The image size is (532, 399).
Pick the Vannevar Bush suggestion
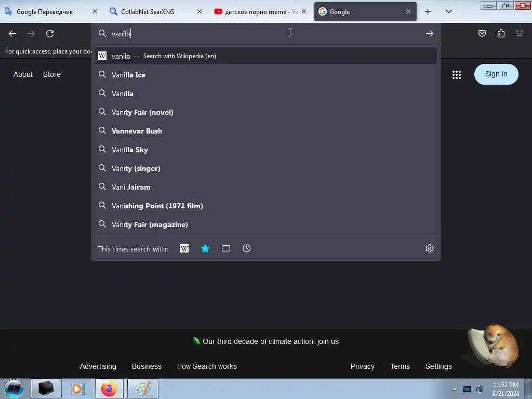(266, 131)
